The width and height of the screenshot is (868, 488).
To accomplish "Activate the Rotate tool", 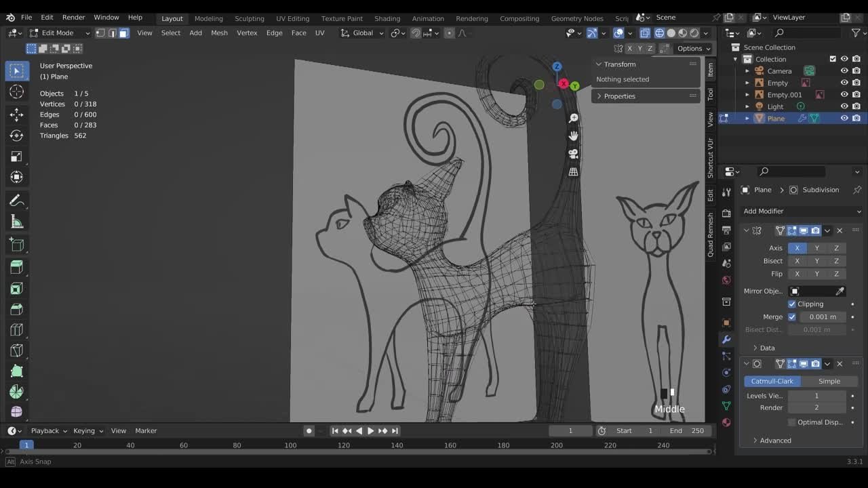I will (16, 135).
